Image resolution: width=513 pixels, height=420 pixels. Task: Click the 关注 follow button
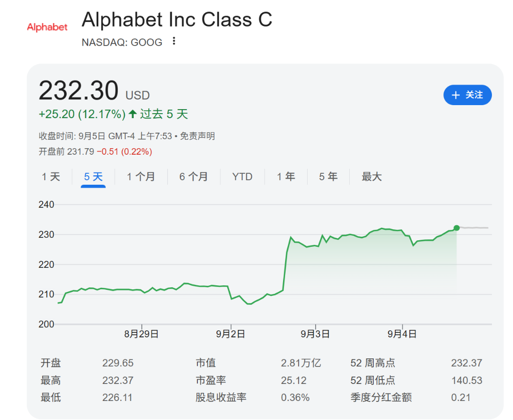pos(467,95)
